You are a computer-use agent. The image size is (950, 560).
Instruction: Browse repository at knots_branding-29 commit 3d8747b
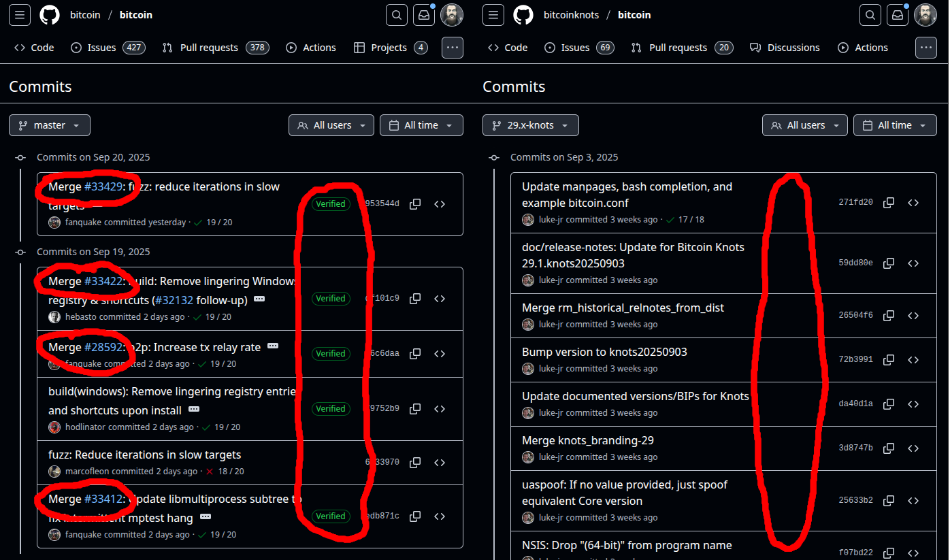coord(913,448)
